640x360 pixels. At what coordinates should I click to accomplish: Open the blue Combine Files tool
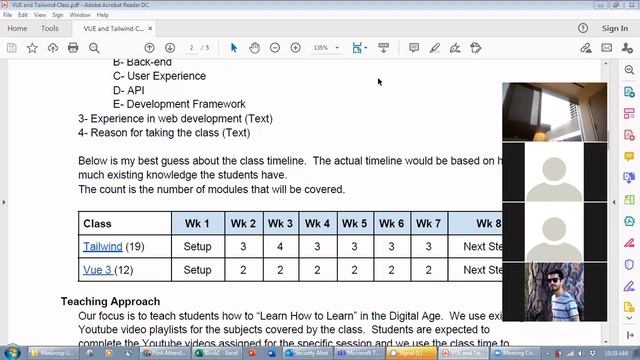629,178
